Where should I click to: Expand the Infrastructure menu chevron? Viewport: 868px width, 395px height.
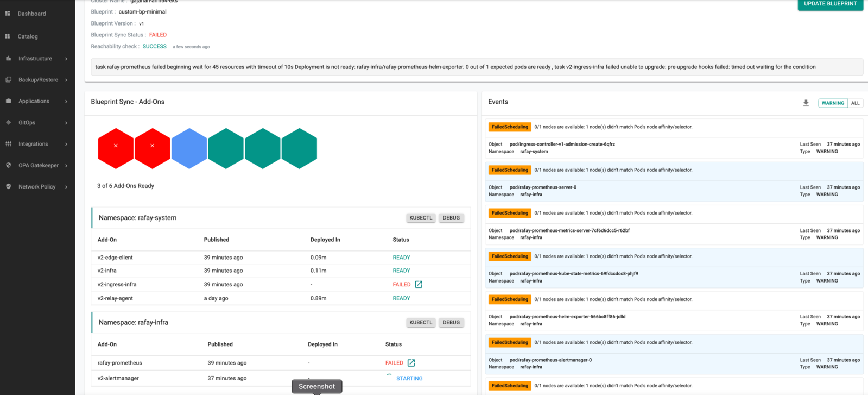click(x=66, y=59)
